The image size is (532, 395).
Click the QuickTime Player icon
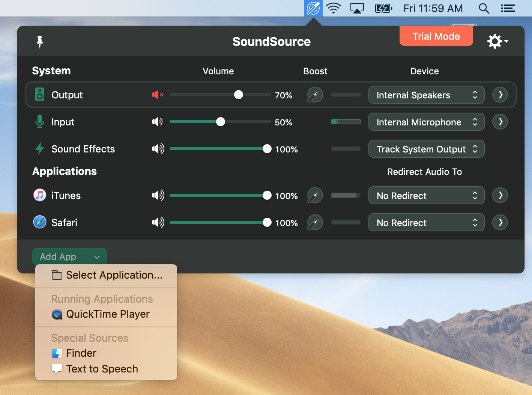coord(57,314)
